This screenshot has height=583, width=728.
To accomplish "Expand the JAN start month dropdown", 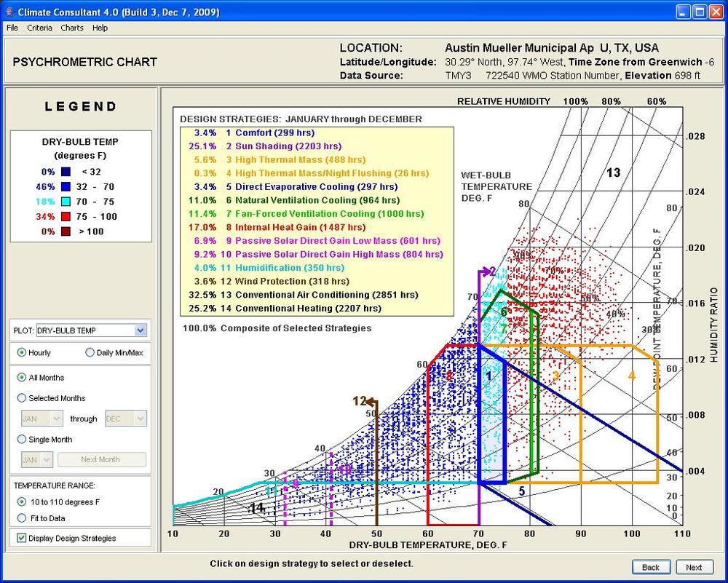I will pos(55,419).
